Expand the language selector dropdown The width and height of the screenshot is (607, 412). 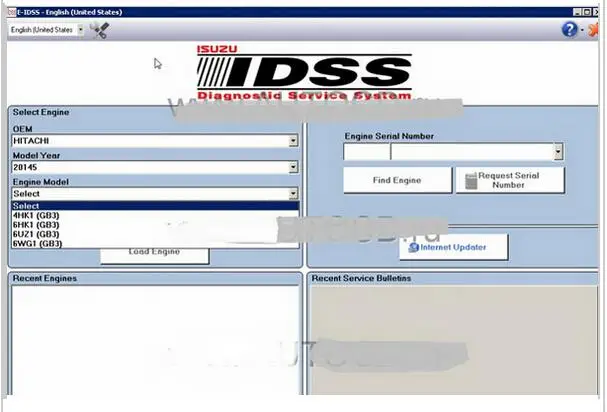click(80, 29)
